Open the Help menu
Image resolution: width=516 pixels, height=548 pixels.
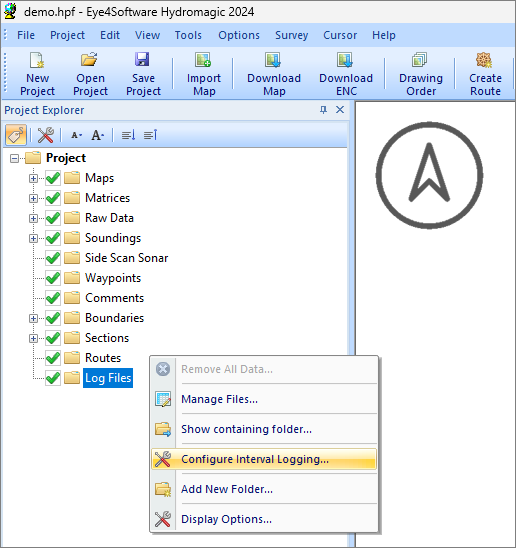point(384,35)
